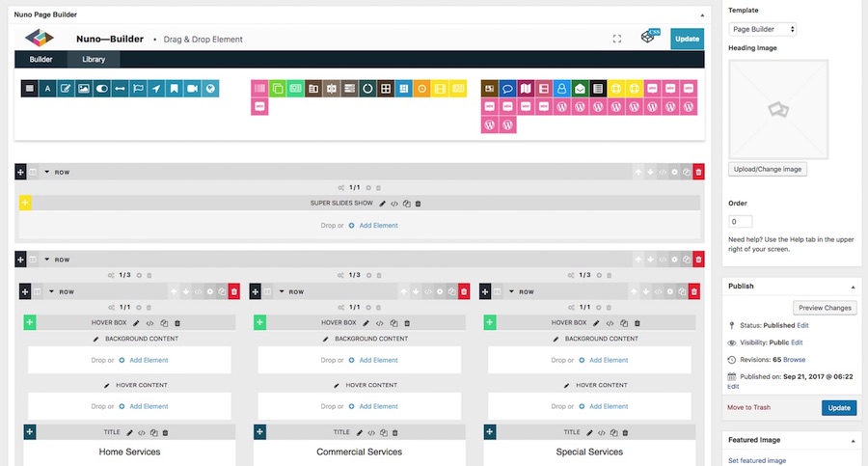Toggle fullscreen builder mode
Screen dimensions: 868x466
click(x=616, y=39)
